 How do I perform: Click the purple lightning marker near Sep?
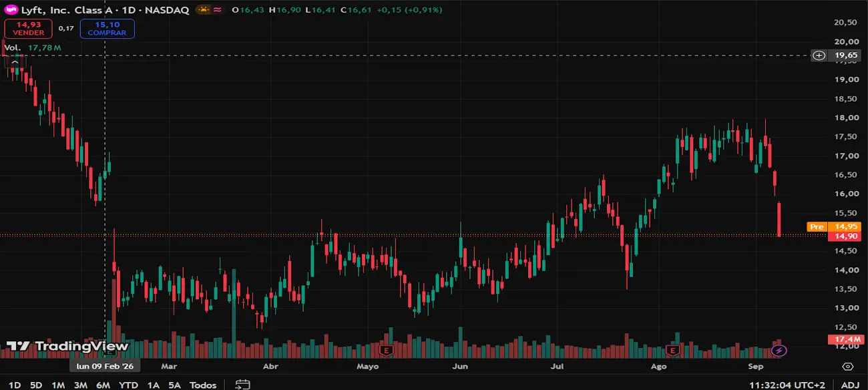[x=779, y=350]
